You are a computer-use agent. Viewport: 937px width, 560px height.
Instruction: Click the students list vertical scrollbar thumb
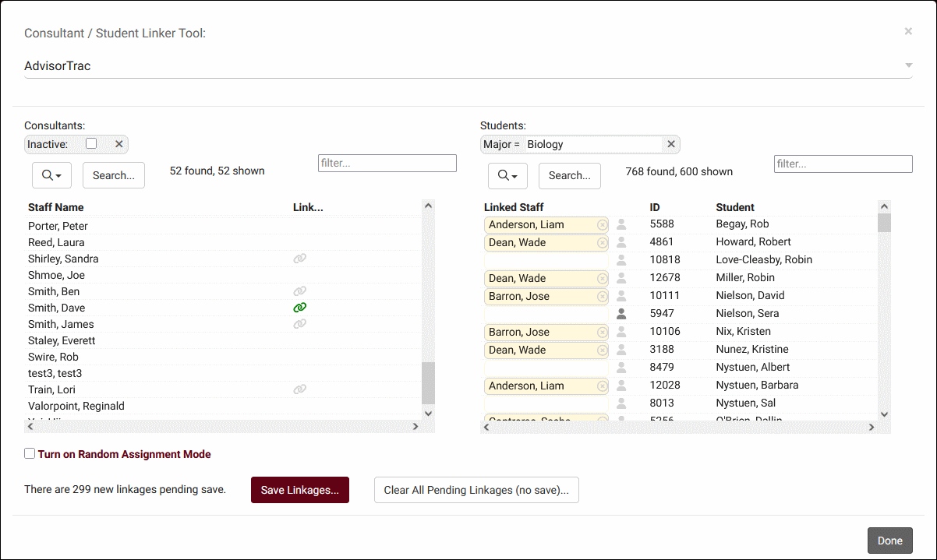(884, 223)
